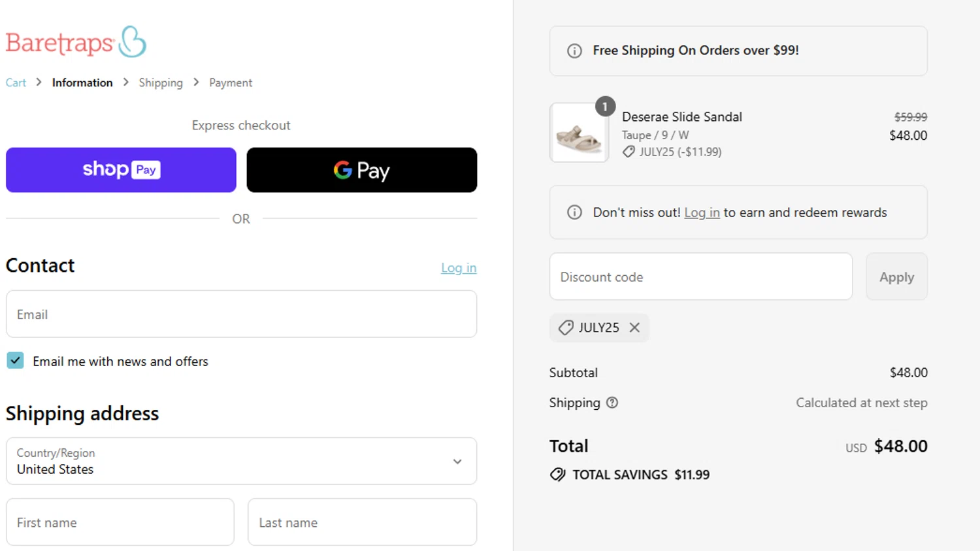Pay with Google Pay
980x551 pixels.
(362, 170)
